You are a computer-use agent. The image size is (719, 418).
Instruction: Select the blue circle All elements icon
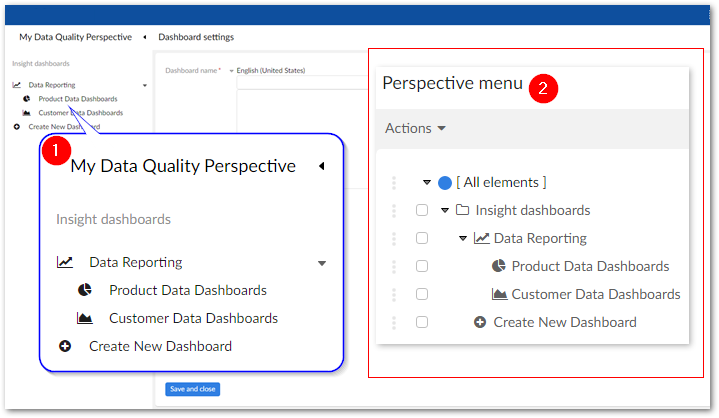tap(445, 183)
